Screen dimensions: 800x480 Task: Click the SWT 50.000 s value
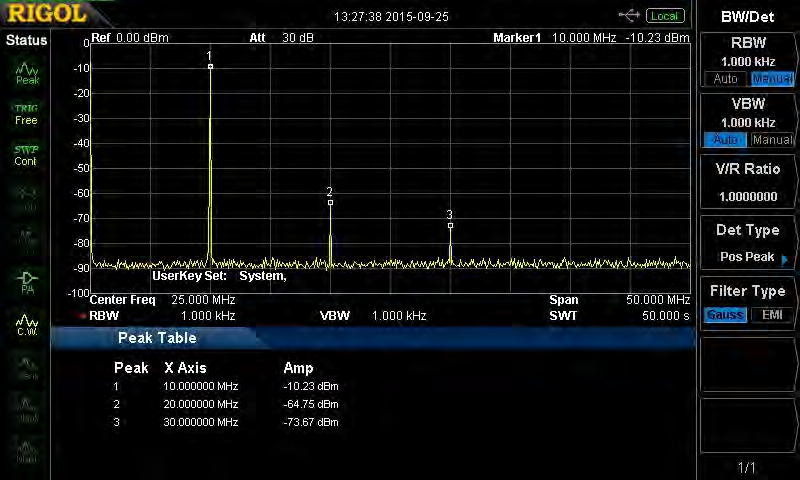pyautogui.click(x=666, y=316)
